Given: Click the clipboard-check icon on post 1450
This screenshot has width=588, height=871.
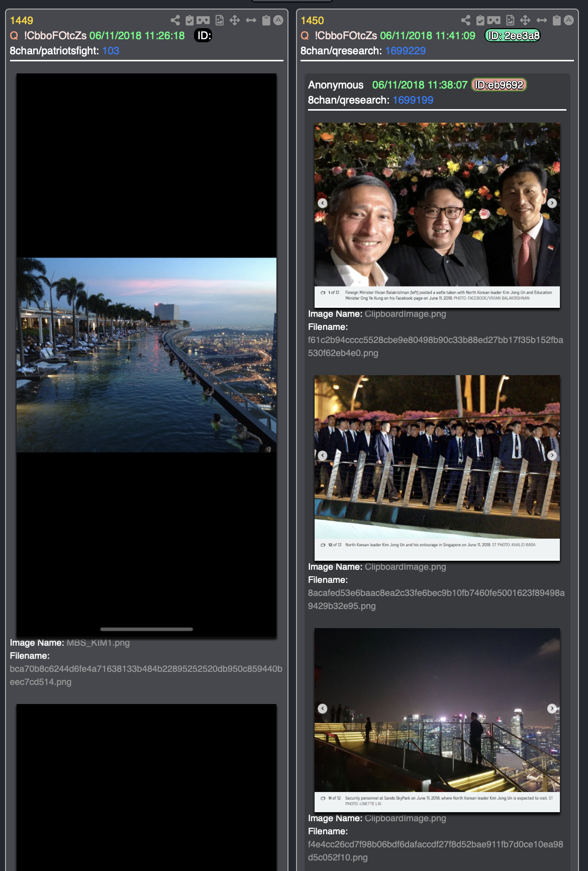Looking at the screenshot, I should click(480, 20).
